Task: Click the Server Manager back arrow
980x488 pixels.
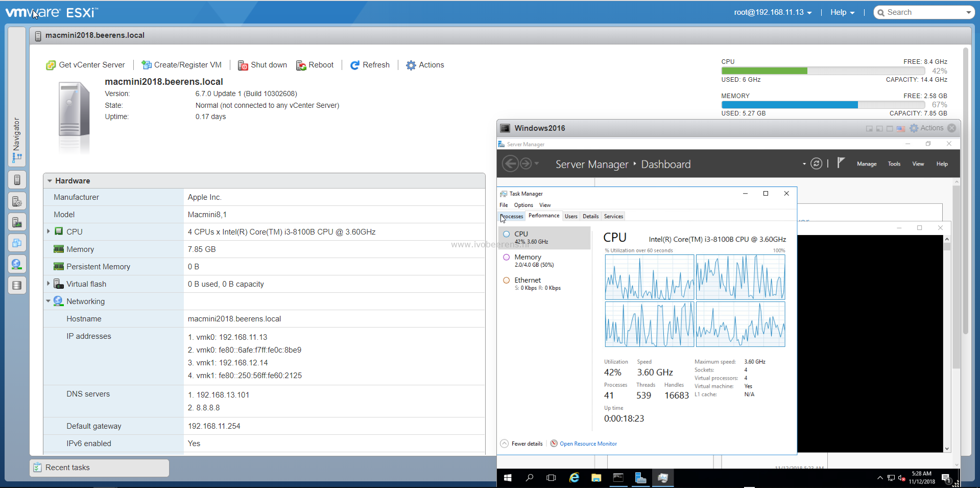Action: [x=510, y=164]
